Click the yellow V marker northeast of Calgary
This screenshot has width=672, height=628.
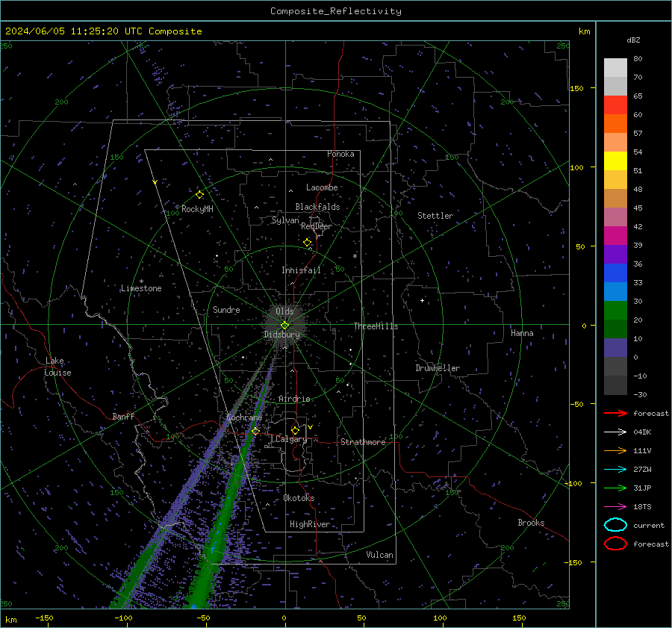click(311, 427)
